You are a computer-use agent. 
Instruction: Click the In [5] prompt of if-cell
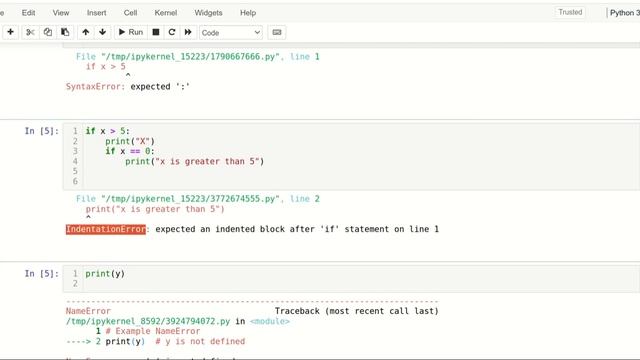pos(42,131)
